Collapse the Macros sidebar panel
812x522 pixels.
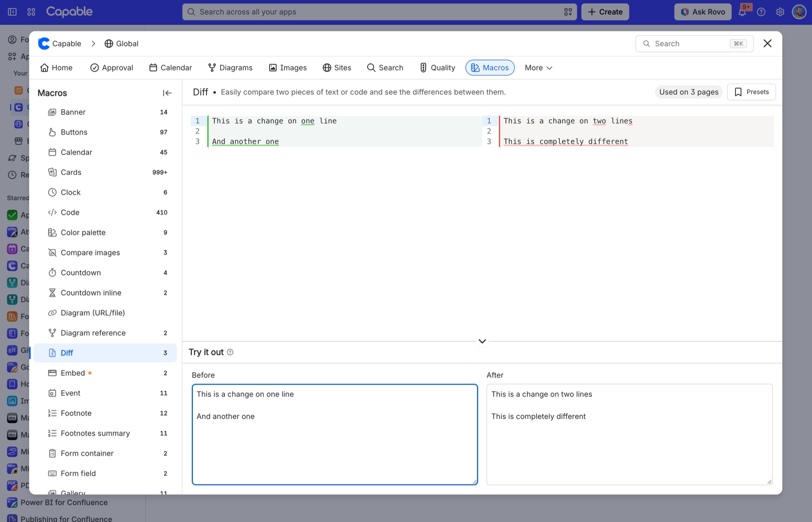(x=167, y=93)
